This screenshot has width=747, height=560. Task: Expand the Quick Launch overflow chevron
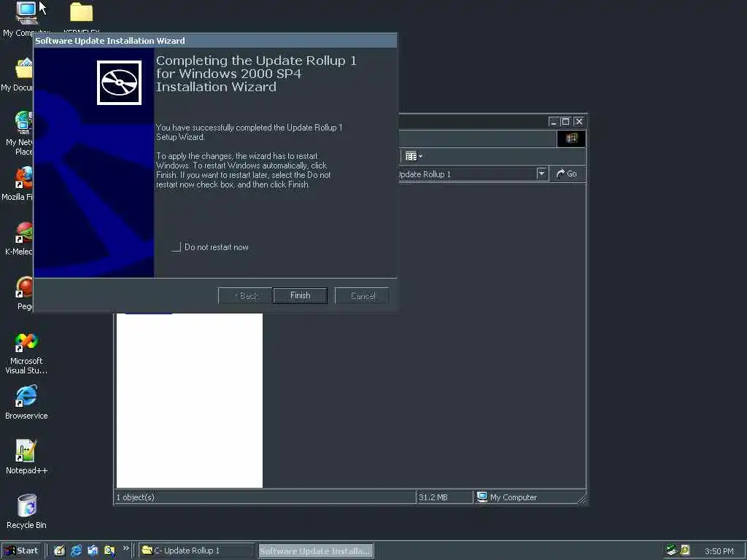[125, 548]
